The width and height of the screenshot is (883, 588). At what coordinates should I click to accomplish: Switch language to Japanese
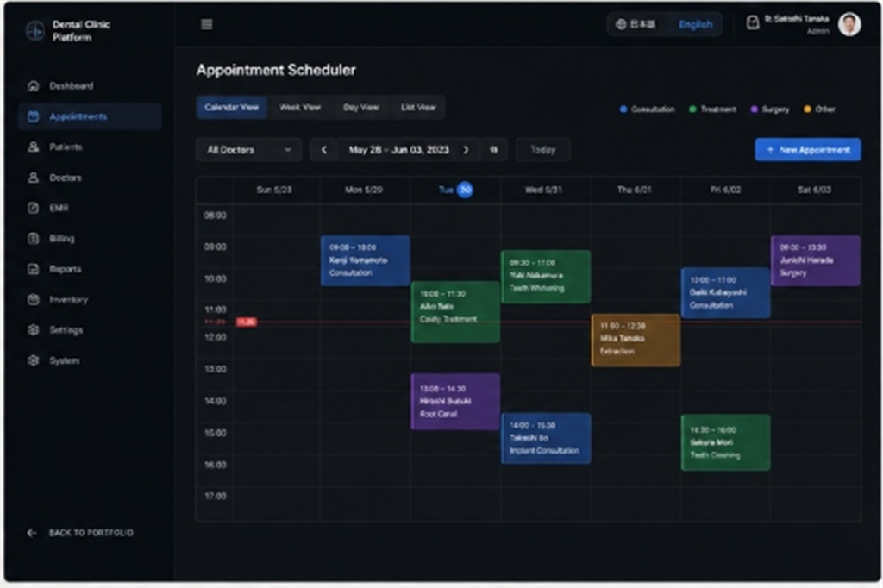click(x=637, y=24)
